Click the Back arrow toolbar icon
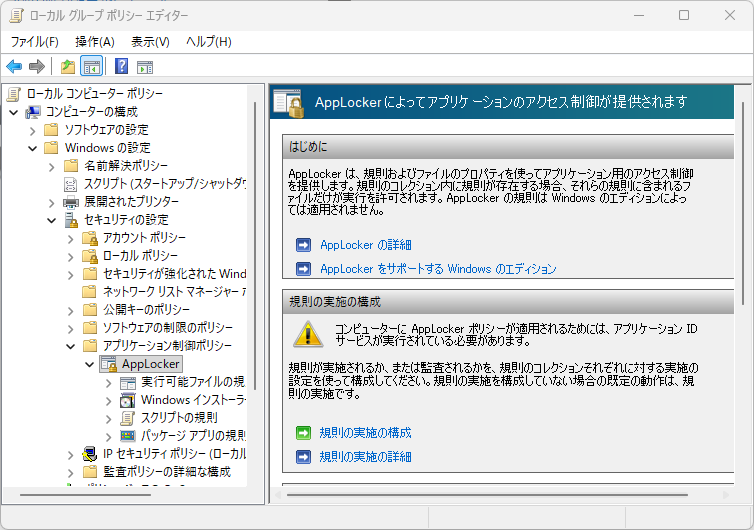754x530 pixels. tap(14, 67)
